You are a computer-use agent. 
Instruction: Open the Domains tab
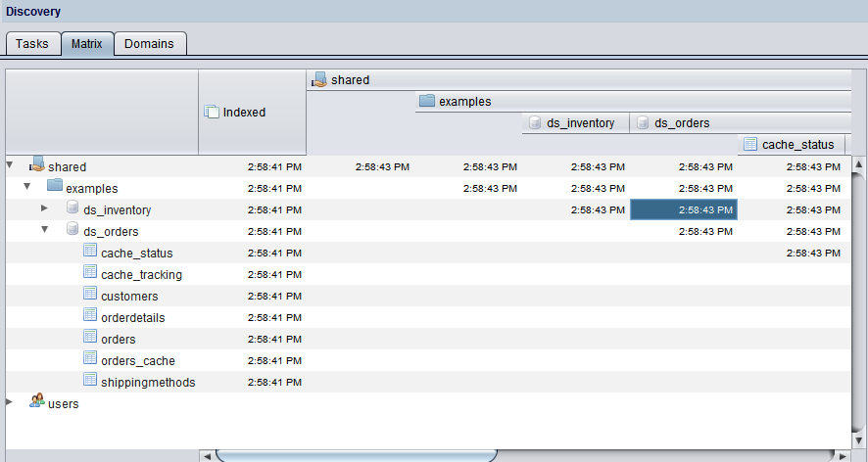tap(150, 44)
